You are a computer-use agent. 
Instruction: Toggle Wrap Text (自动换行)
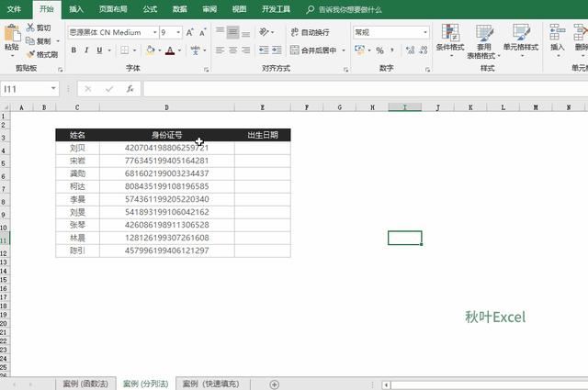tap(311, 32)
